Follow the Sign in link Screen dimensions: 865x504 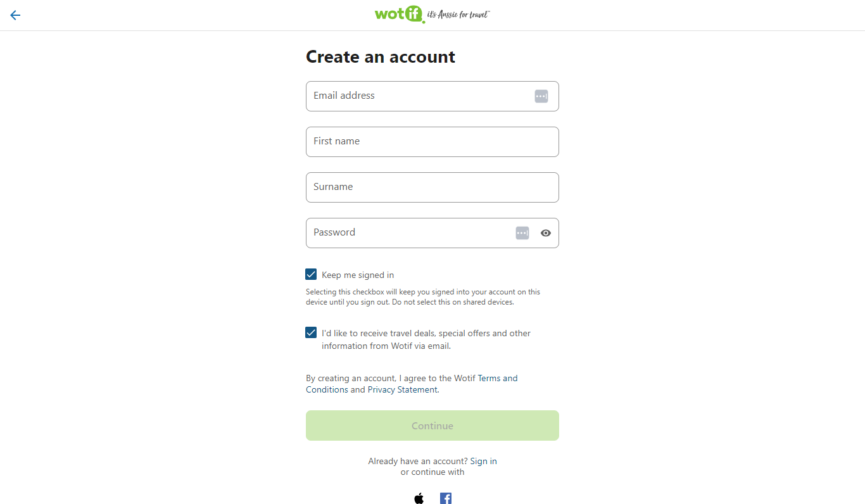[x=483, y=461]
